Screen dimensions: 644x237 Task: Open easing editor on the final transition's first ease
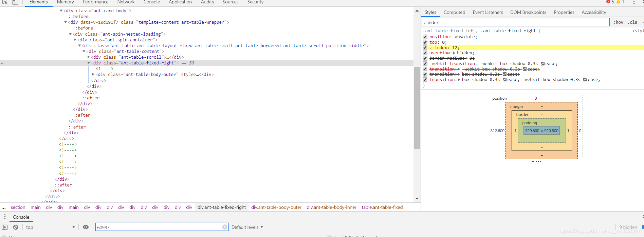[x=504, y=80]
